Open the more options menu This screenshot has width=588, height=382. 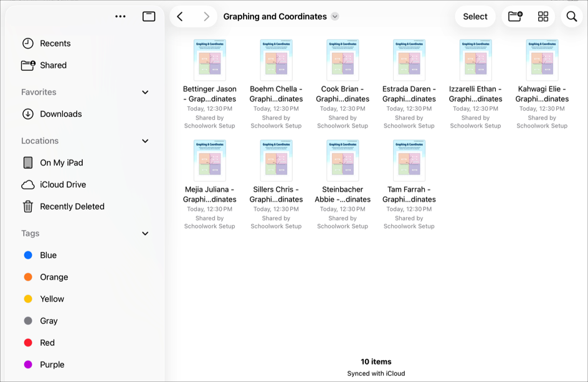120,16
